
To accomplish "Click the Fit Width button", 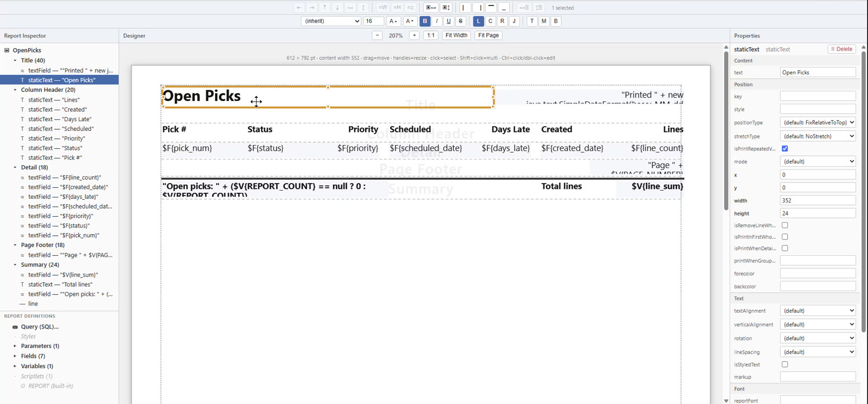I will tap(456, 35).
